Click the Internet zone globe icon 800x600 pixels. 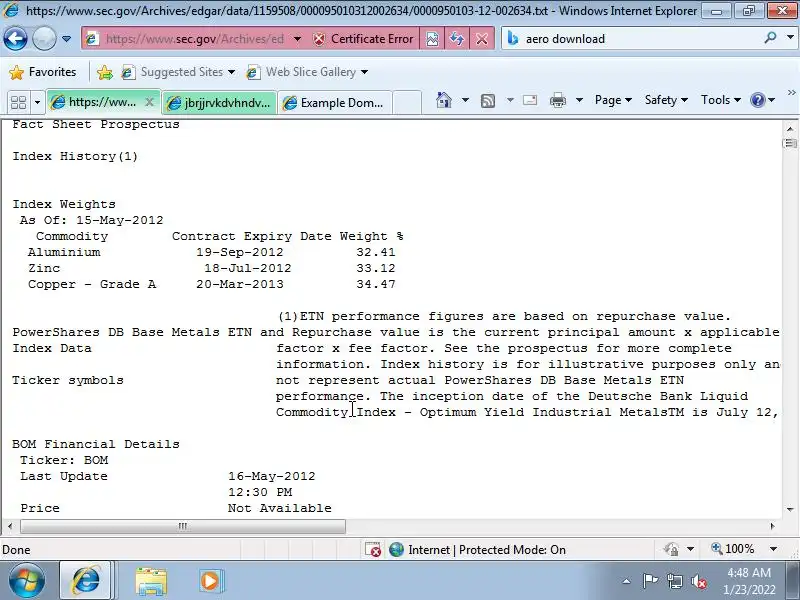click(x=396, y=549)
